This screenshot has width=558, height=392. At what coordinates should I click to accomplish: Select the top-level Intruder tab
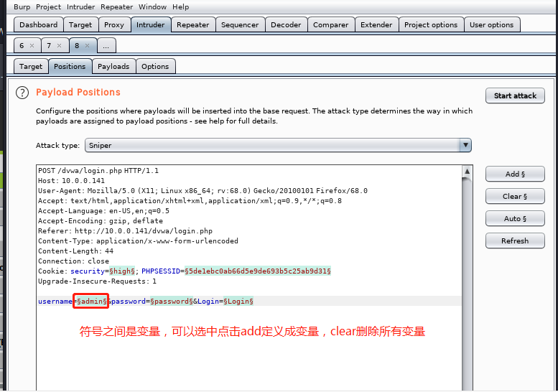point(151,24)
